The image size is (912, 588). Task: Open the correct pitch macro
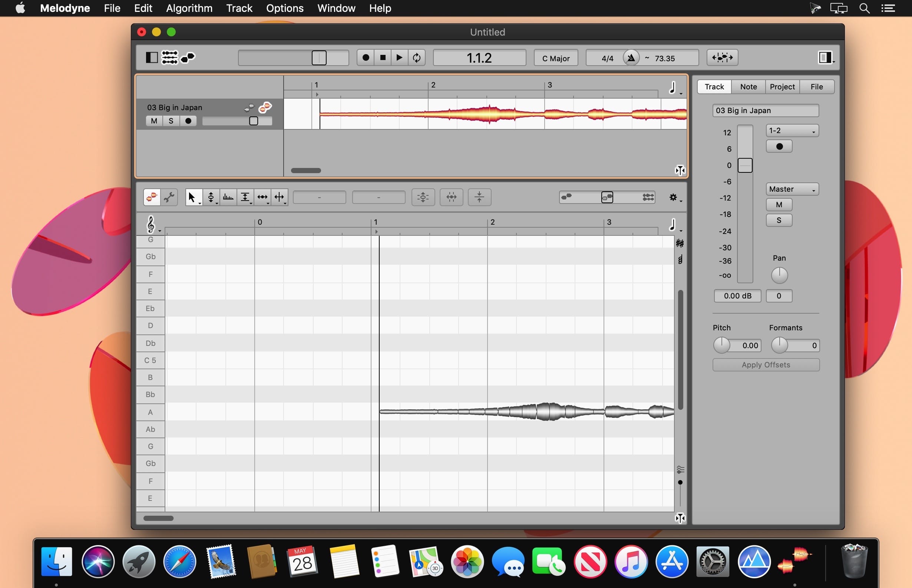pos(423,197)
